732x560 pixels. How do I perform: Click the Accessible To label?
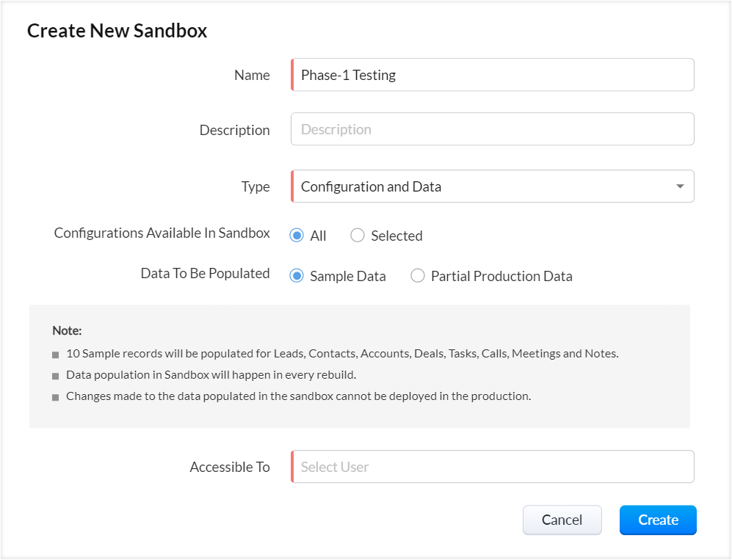tap(230, 467)
